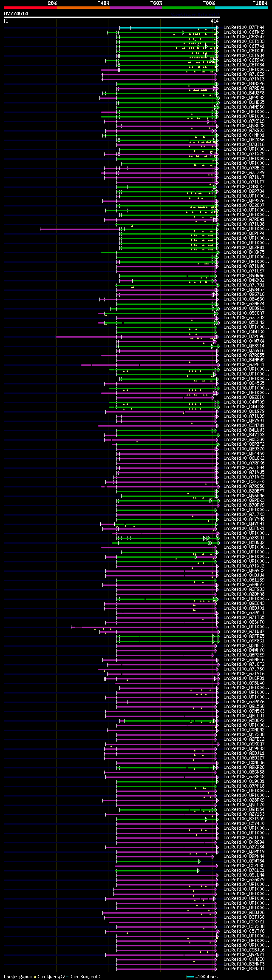
Task: Open hit UniRef100_B7FMA4
Action: point(244,28)
